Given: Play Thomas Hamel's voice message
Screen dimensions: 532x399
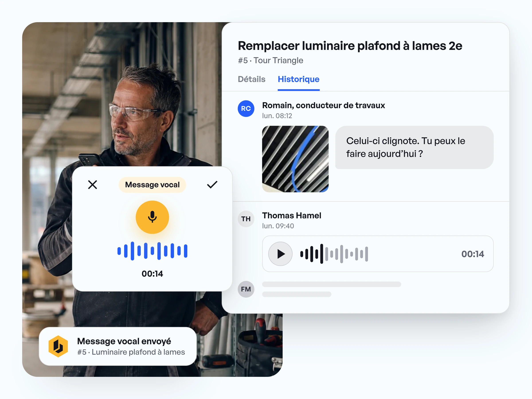Looking at the screenshot, I should (x=280, y=254).
